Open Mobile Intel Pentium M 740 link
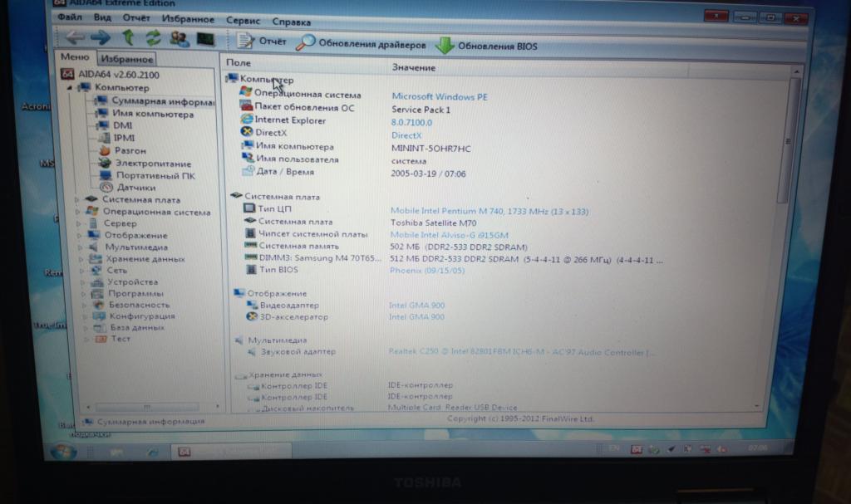 (x=489, y=211)
